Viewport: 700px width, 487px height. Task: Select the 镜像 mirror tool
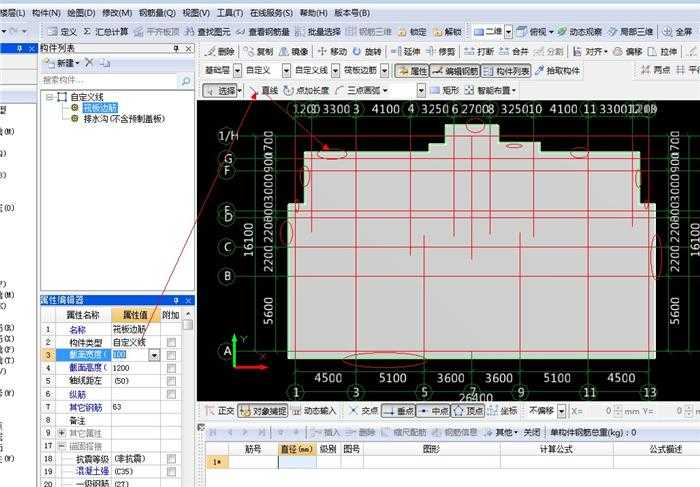click(x=293, y=52)
